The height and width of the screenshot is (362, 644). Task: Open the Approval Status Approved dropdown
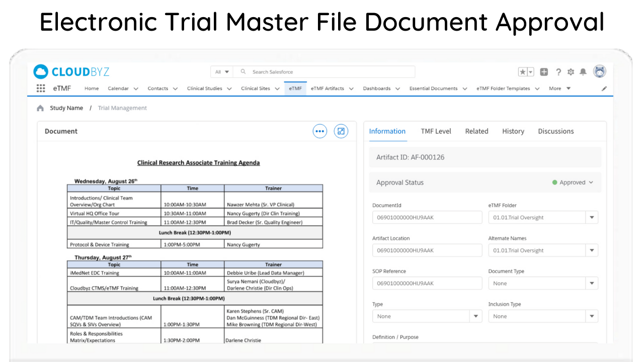(573, 183)
